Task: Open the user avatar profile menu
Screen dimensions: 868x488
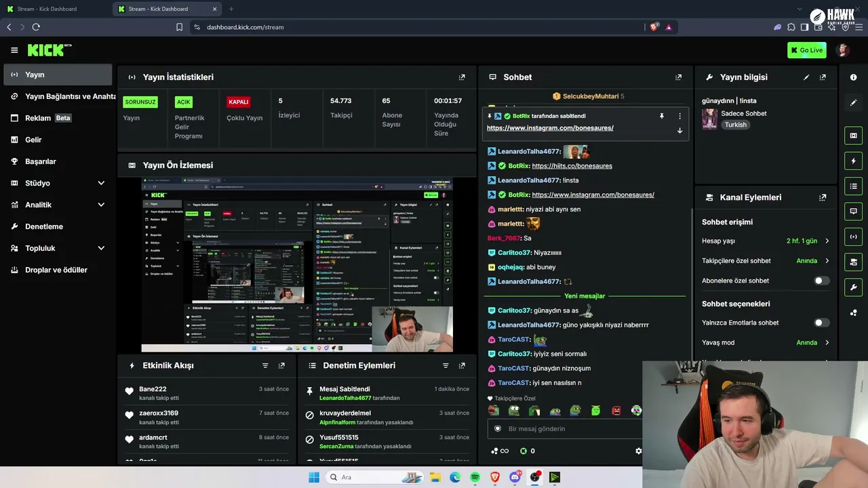Action: [844, 50]
